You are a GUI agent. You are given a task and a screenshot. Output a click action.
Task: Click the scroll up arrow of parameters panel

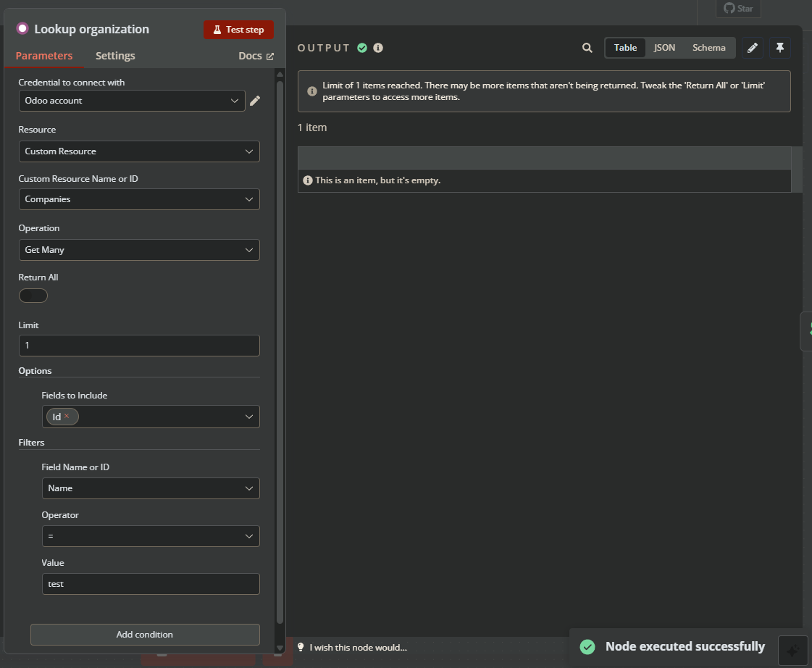(x=280, y=73)
